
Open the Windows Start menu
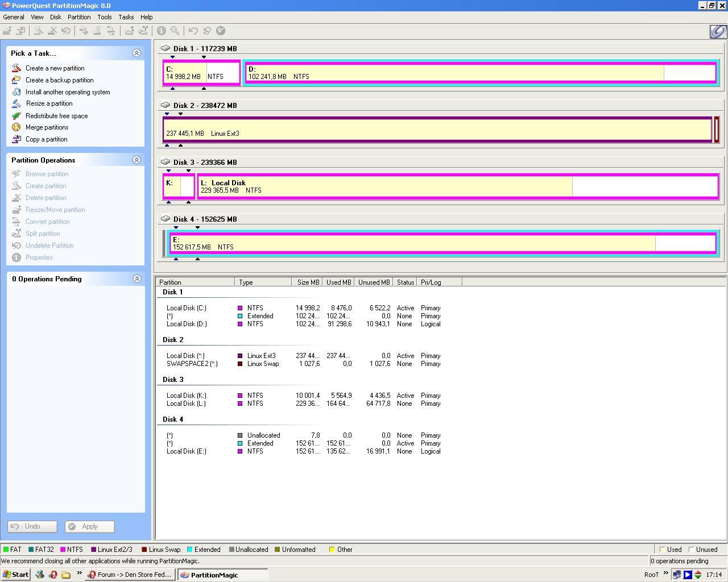tap(15, 575)
